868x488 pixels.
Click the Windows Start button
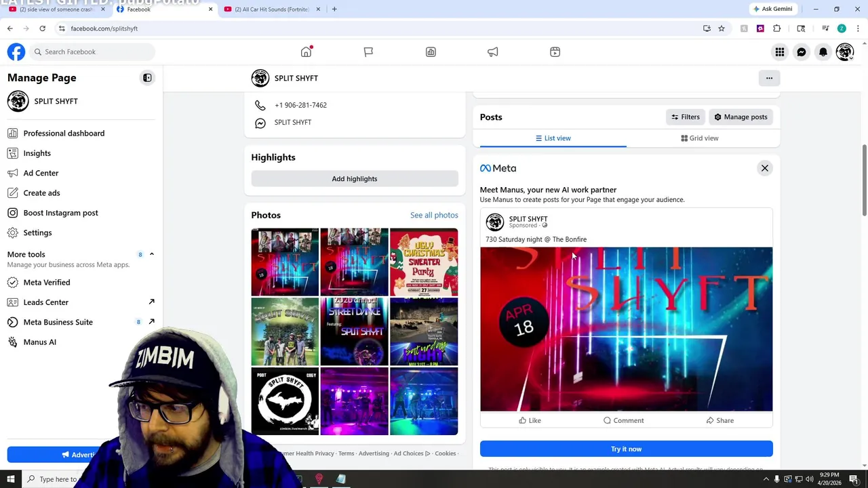click(x=10, y=479)
